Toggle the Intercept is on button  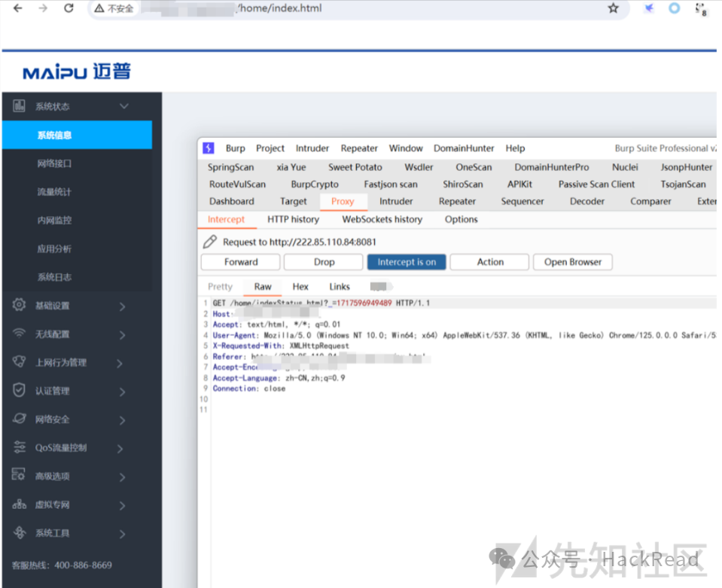[407, 262]
